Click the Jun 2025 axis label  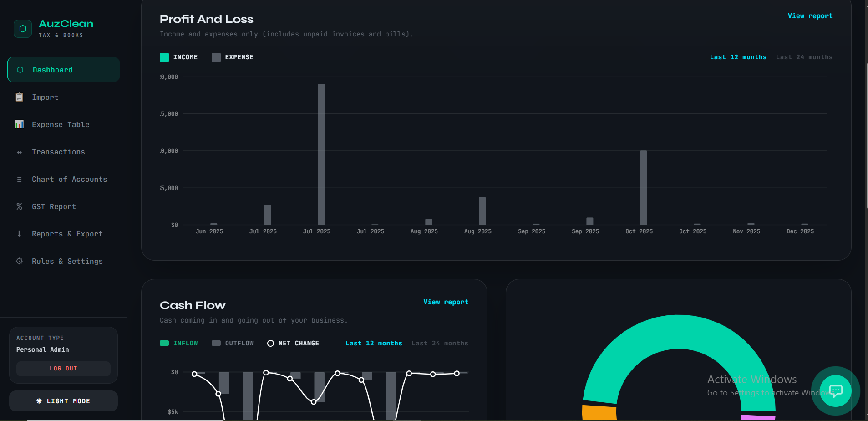pyautogui.click(x=209, y=231)
